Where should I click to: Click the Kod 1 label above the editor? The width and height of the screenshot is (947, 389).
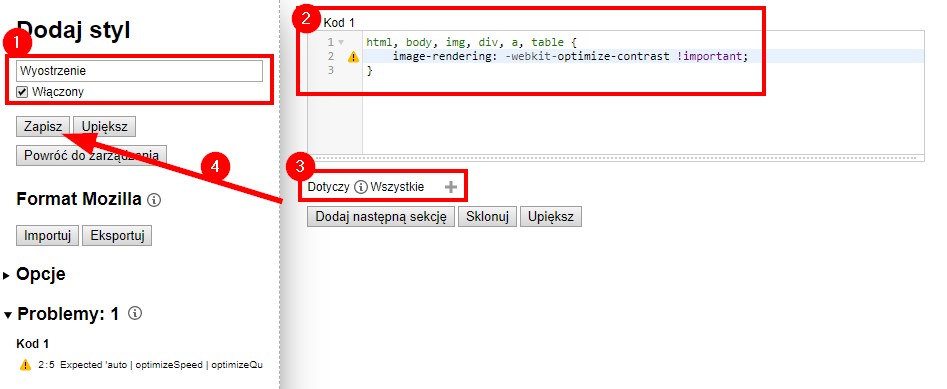tap(339, 23)
